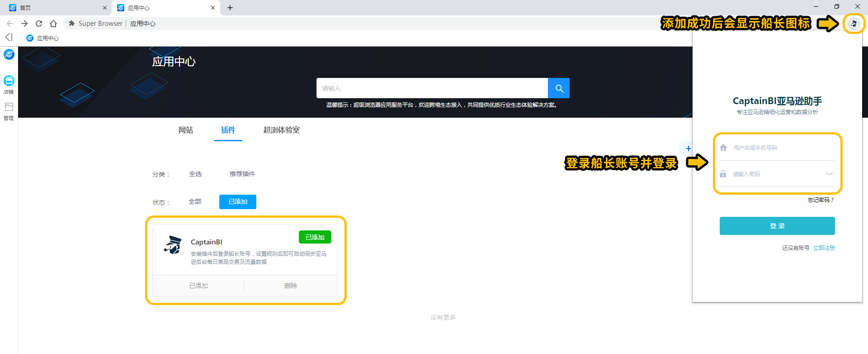The height and width of the screenshot is (354, 868).
Task: Go forward with the forward arrow
Action: pyautogui.click(x=24, y=24)
